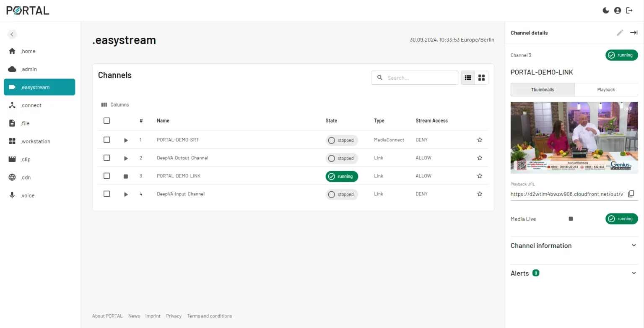Switch to the Playback tab
This screenshot has width=644, height=328.
pyautogui.click(x=606, y=90)
